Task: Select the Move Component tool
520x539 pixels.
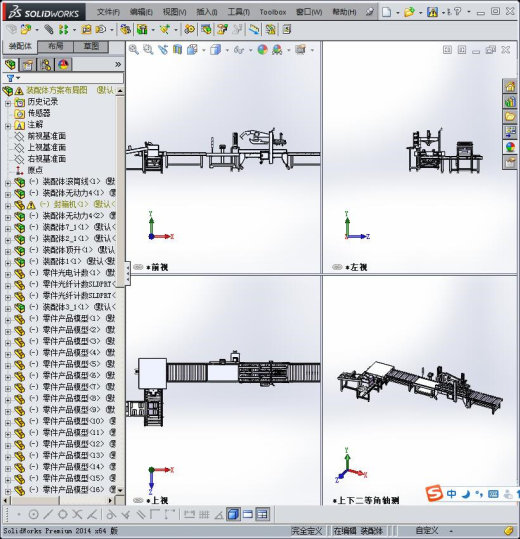Action: tap(101, 30)
